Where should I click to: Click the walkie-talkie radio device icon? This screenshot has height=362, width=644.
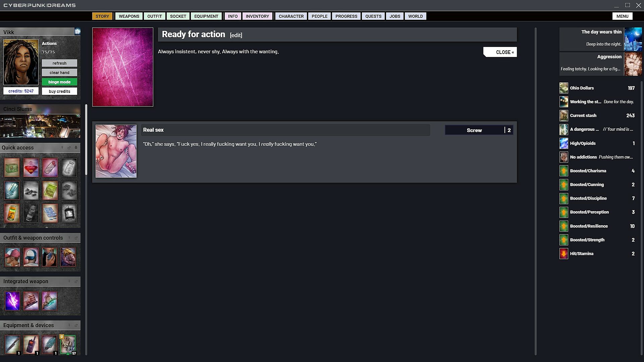tap(31, 344)
